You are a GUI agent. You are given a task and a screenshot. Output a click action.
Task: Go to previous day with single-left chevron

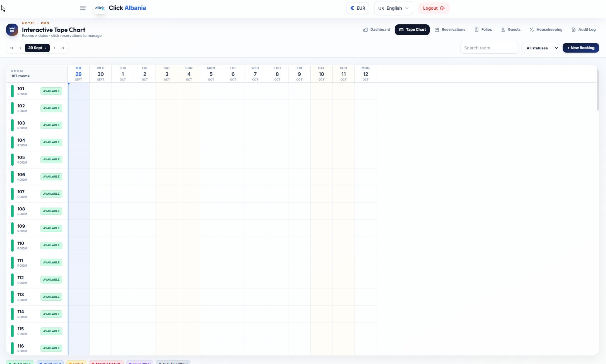pos(20,48)
